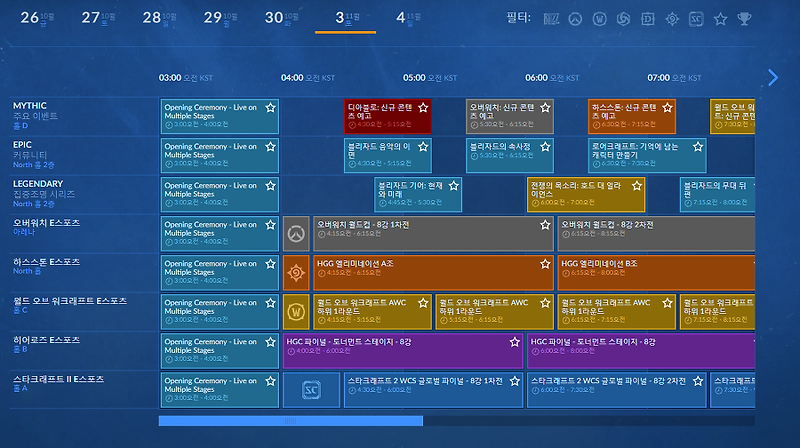Click Overwatch logo tile in esports row

click(296, 234)
